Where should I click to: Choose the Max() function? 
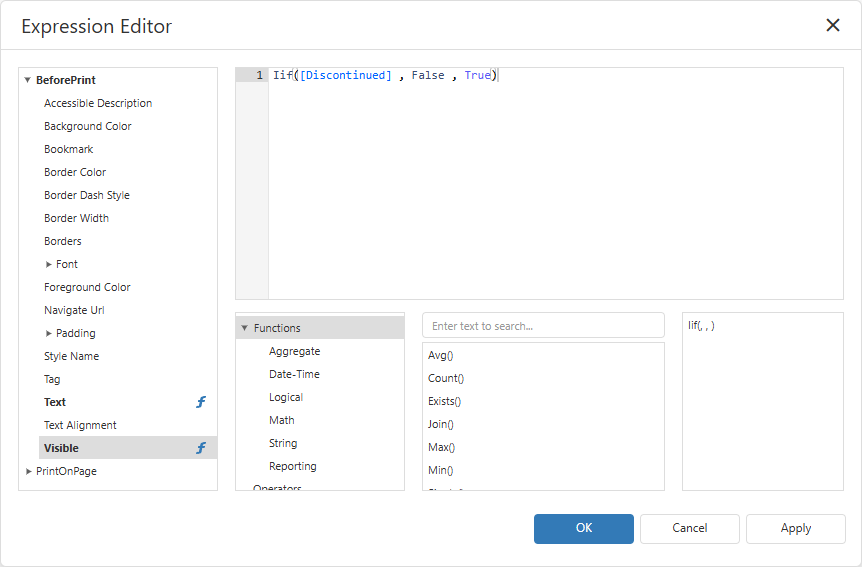[441, 448]
